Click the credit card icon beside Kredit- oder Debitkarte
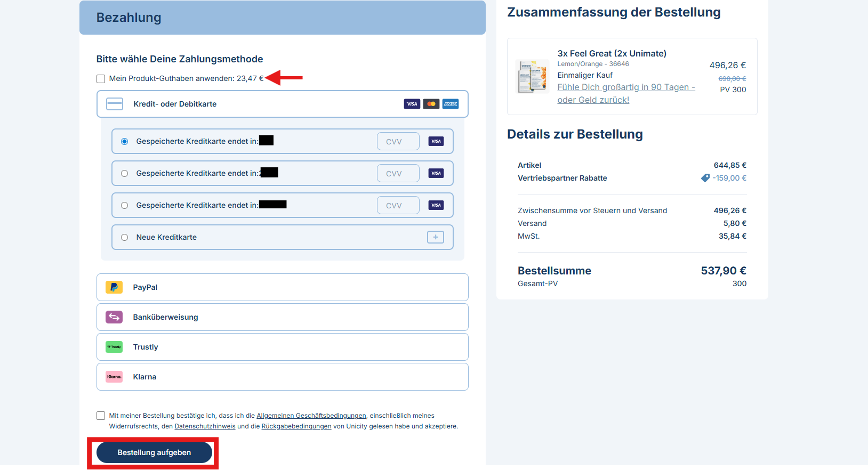This screenshot has width=868, height=470. 115,104
